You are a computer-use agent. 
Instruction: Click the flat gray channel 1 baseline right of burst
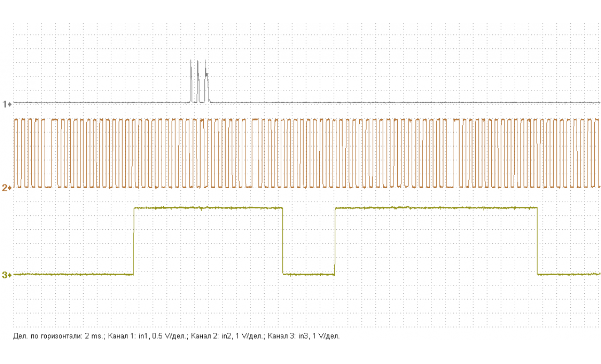click(x=406, y=102)
